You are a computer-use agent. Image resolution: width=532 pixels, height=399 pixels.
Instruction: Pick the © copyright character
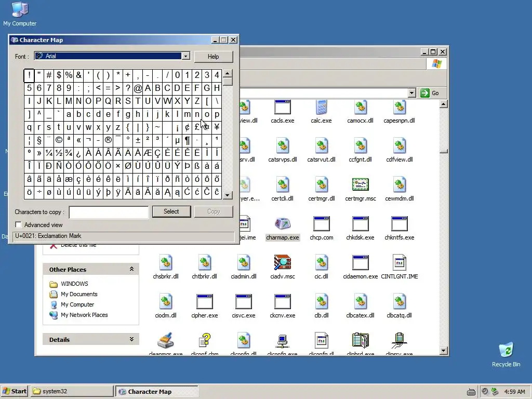click(x=59, y=140)
